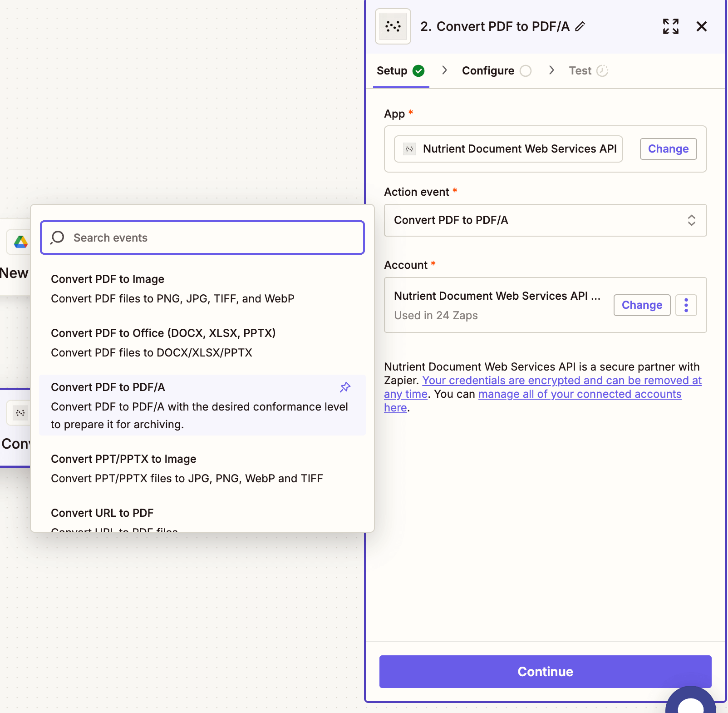Viewport: 728px width, 713px height.
Task: Click Change next to the App field
Action: point(668,149)
